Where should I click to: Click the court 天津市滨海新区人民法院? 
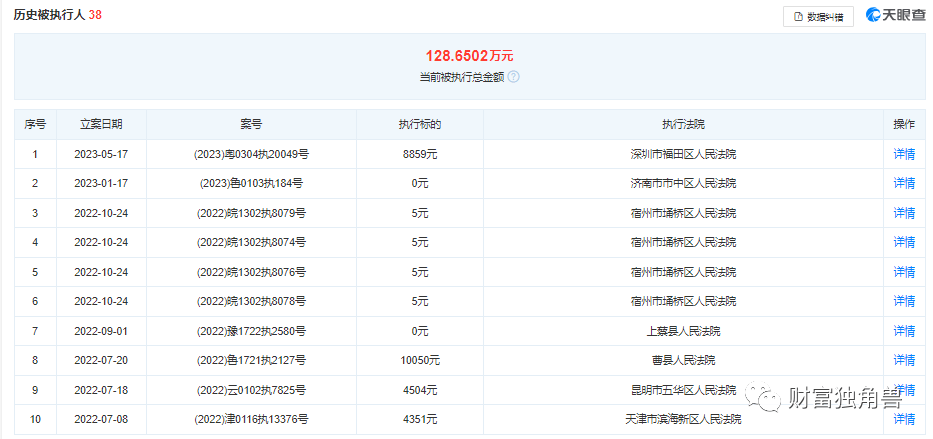[x=683, y=419]
